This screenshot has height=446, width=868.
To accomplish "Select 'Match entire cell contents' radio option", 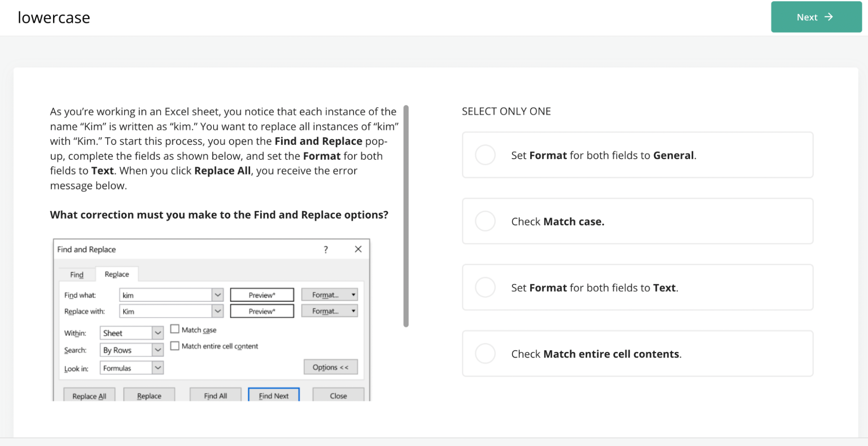I will [x=485, y=354].
